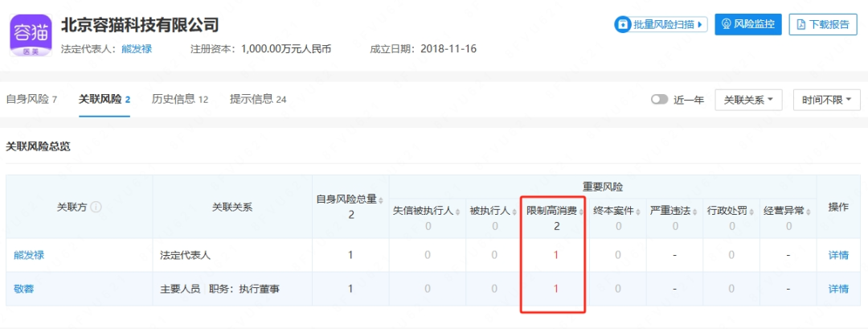Viewport: 868px width, 329px height.
Task: Toggle the 近一年 switch
Action: coord(659,100)
